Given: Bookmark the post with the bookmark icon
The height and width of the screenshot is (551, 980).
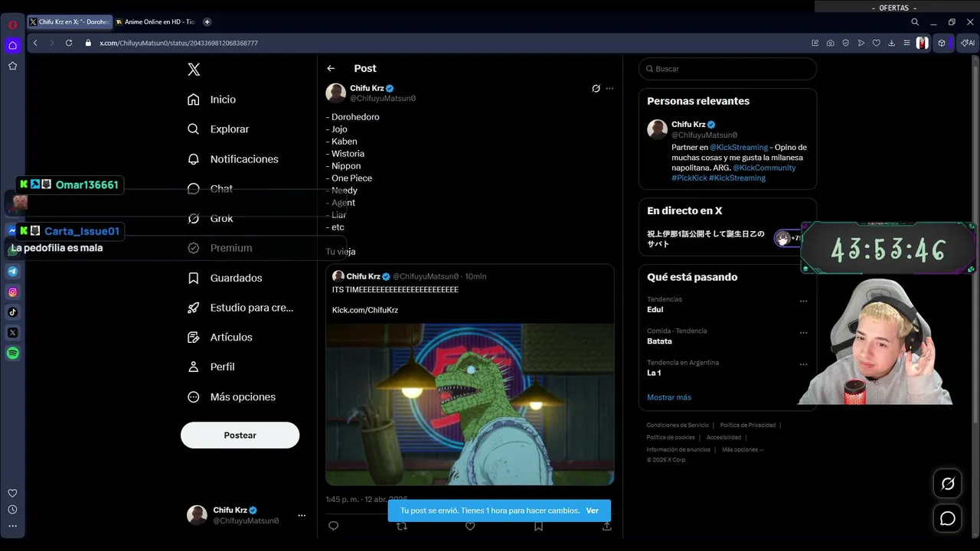Looking at the screenshot, I should 538,527.
